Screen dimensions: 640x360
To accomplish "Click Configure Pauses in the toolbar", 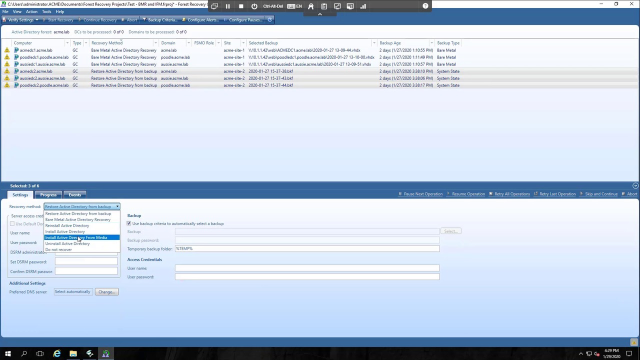I will (x=243, y=20).
